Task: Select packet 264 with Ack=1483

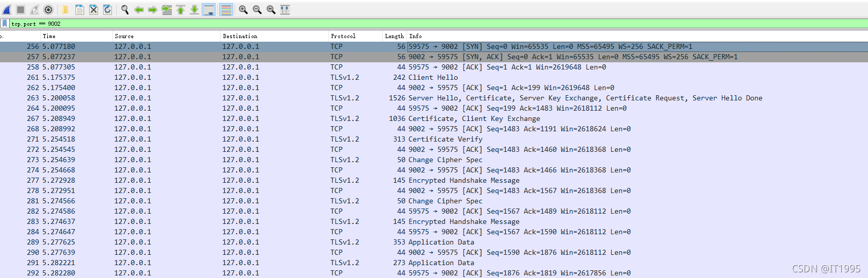Action: pyautogui.click(x=434, y=108)
